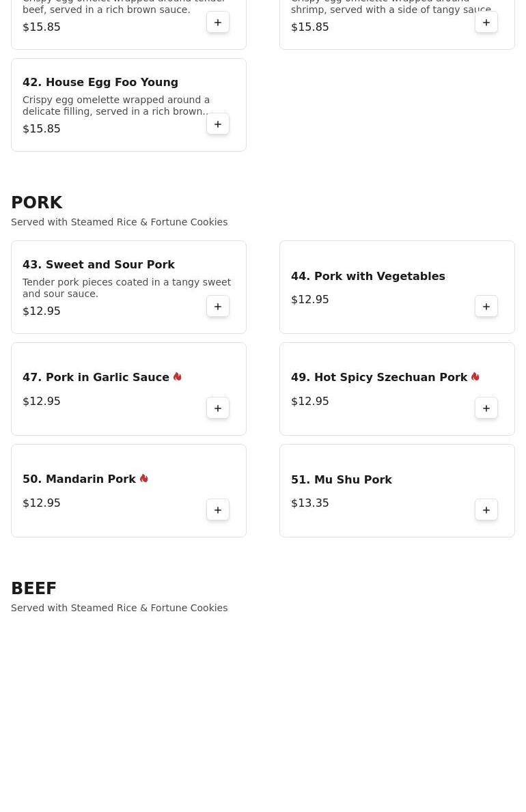Viewport: 526px width, 812px height.
Task: Click the flame icon beside Pork in Garlic Sauce
Action: coord(177,376)
